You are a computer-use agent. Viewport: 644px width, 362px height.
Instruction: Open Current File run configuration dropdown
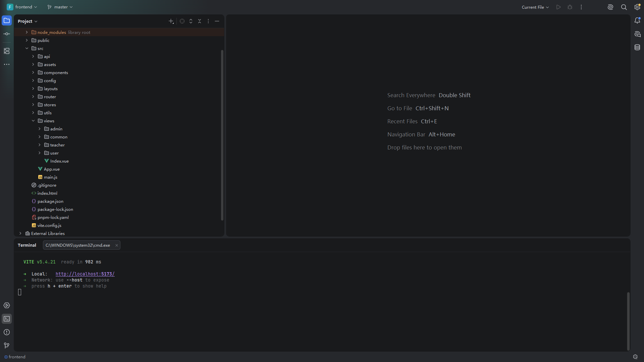[x=535, y=7]
